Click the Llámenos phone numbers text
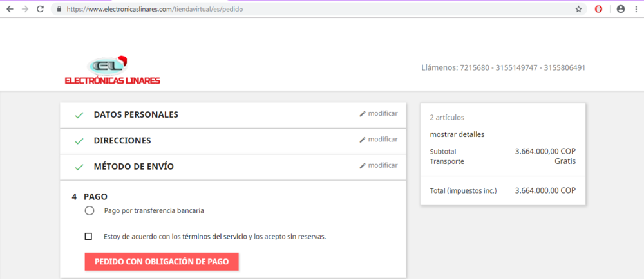The image size is (644, 279). (x=503, y=67)
